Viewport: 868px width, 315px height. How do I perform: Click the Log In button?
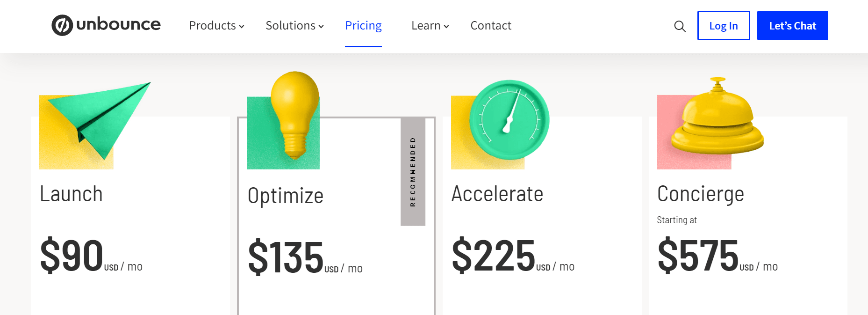coord(724,26)
